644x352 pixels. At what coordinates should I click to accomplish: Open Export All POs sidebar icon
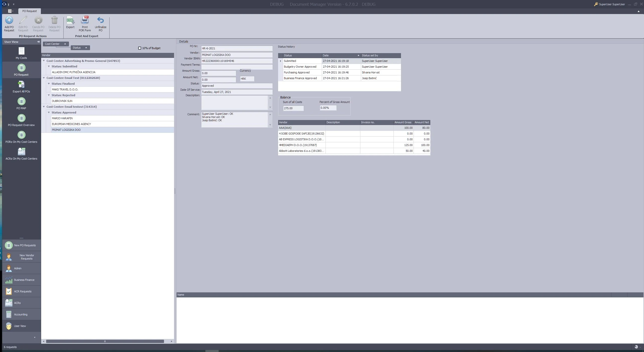pos(21,85)
